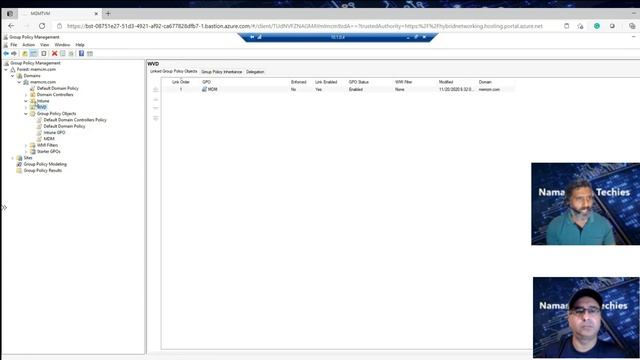
Task: Expand the WMI Filters node
Action: (26, 146)
